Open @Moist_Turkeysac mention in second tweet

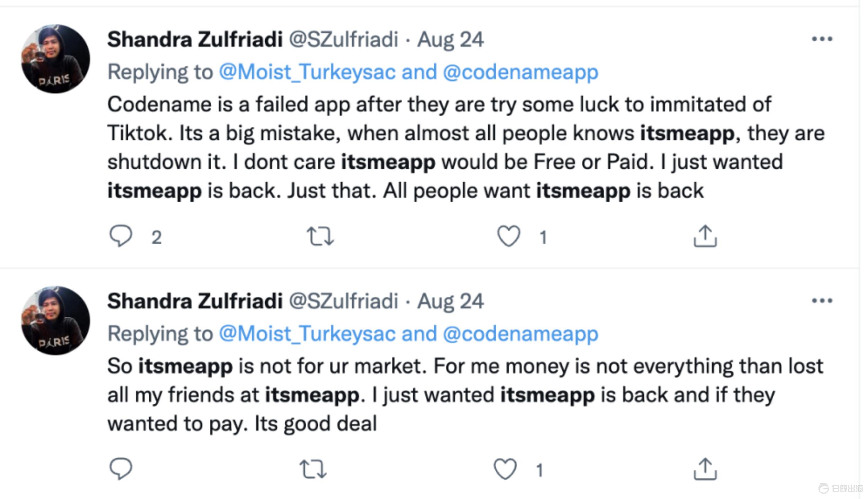tap(307, 334)
